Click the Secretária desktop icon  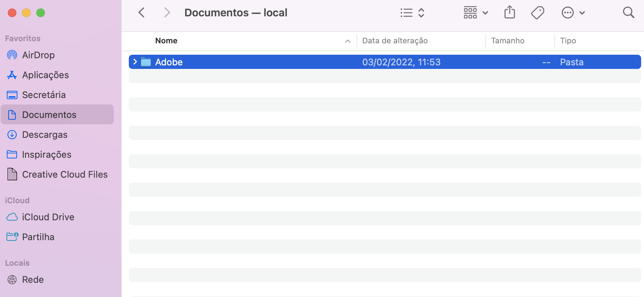pos(12,95)
